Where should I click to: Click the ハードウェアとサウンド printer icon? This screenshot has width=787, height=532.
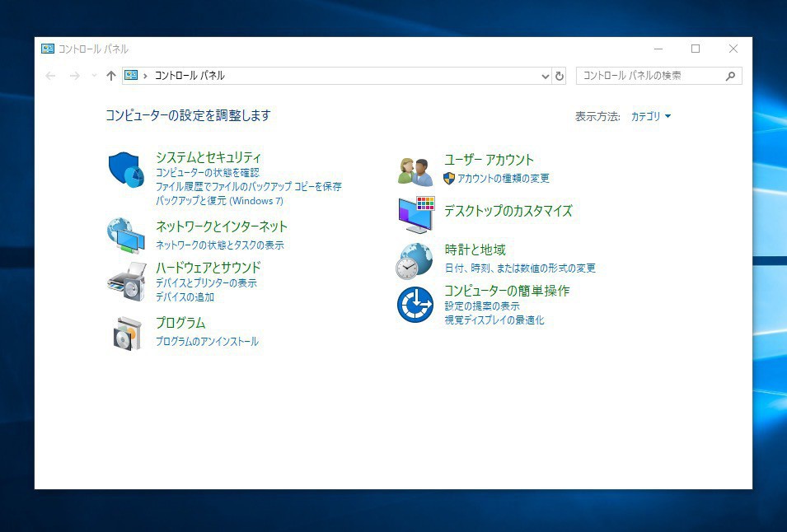(126, 282)
